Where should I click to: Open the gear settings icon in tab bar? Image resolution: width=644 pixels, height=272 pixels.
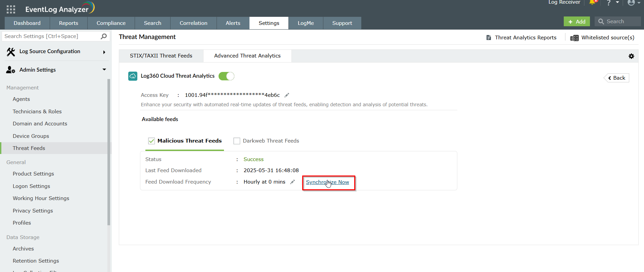point(631,56)
